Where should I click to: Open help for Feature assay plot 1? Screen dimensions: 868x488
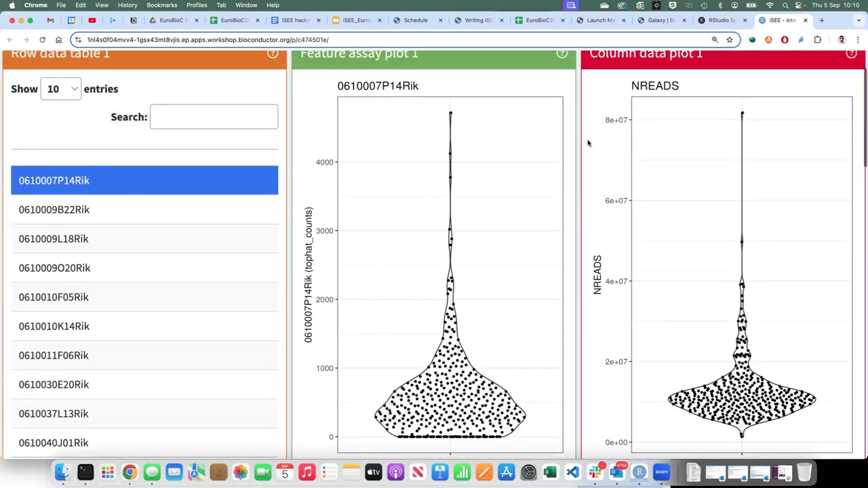pyautogui.click(x=562, y=54)
